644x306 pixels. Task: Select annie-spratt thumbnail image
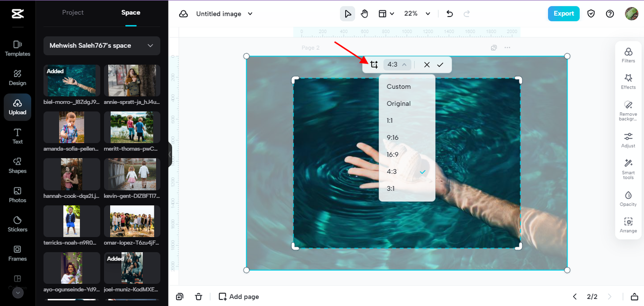point(132,80)
